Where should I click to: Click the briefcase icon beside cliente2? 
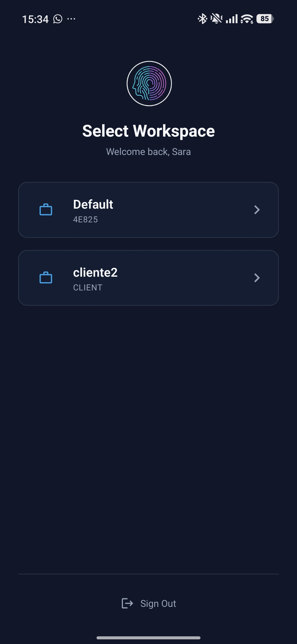pos(46,278)
